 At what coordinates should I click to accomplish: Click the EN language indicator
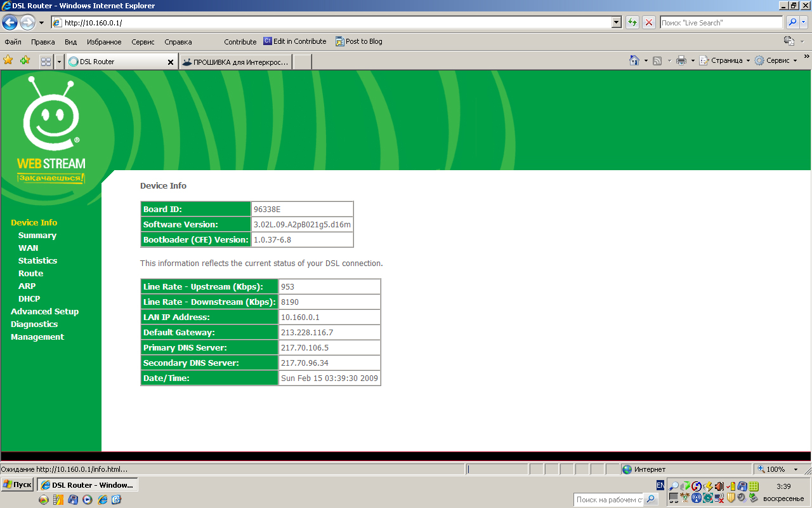click(660, 486)
